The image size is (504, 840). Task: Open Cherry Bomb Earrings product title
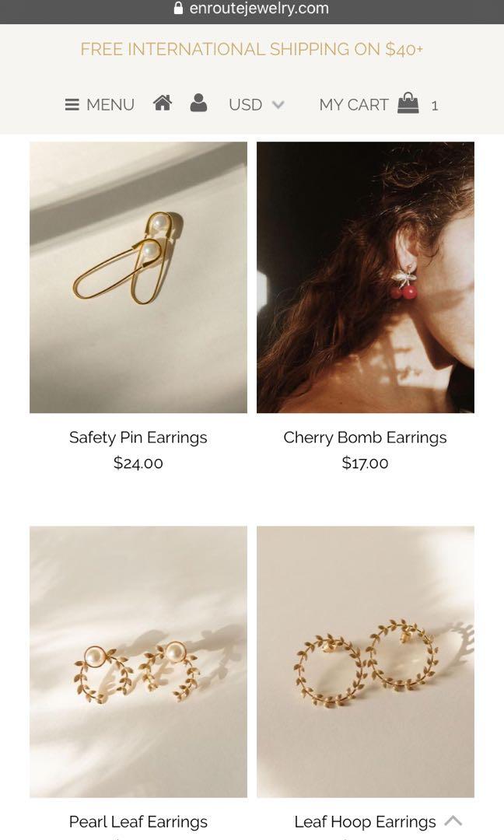coord(365,438)
